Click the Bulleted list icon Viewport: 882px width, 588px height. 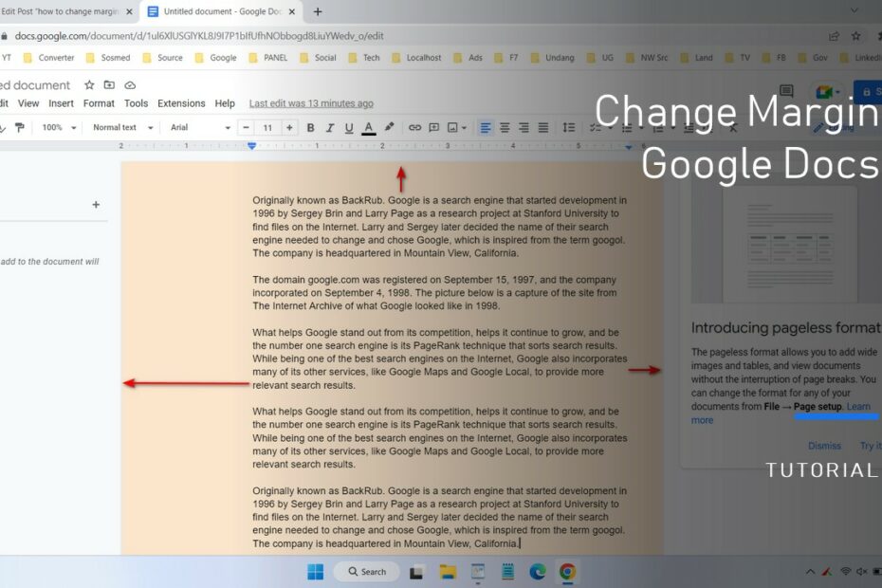pyautogui.click(x=627, y=128)
